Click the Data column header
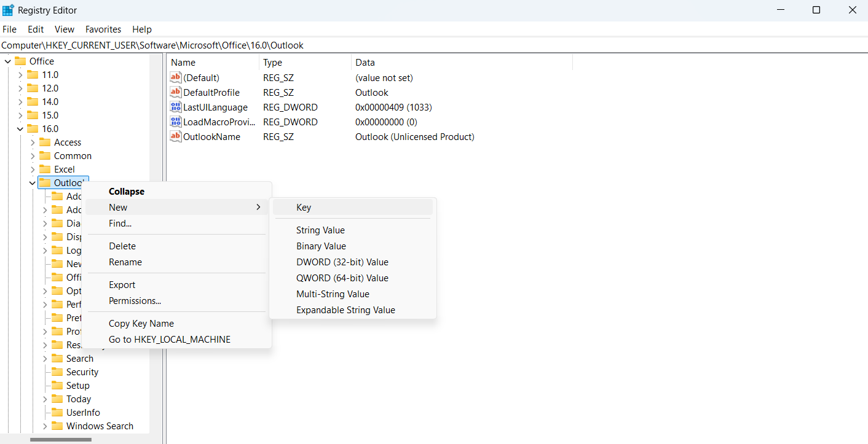Image resolution: width=868 pixels, height=444 pixels. (462, 63)
